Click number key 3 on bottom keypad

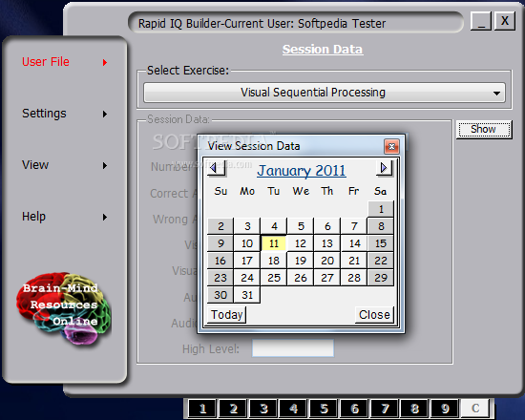(x=263, y=409)
